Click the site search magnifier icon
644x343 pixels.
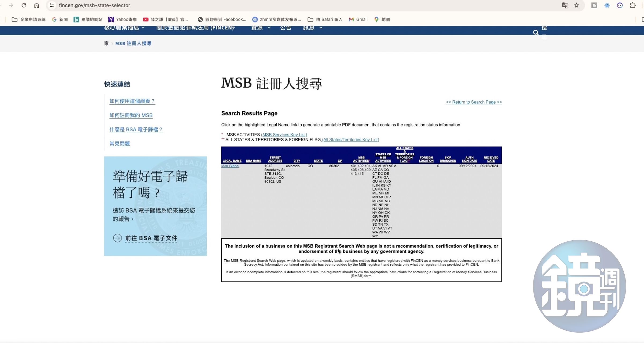tap(536, 33)
